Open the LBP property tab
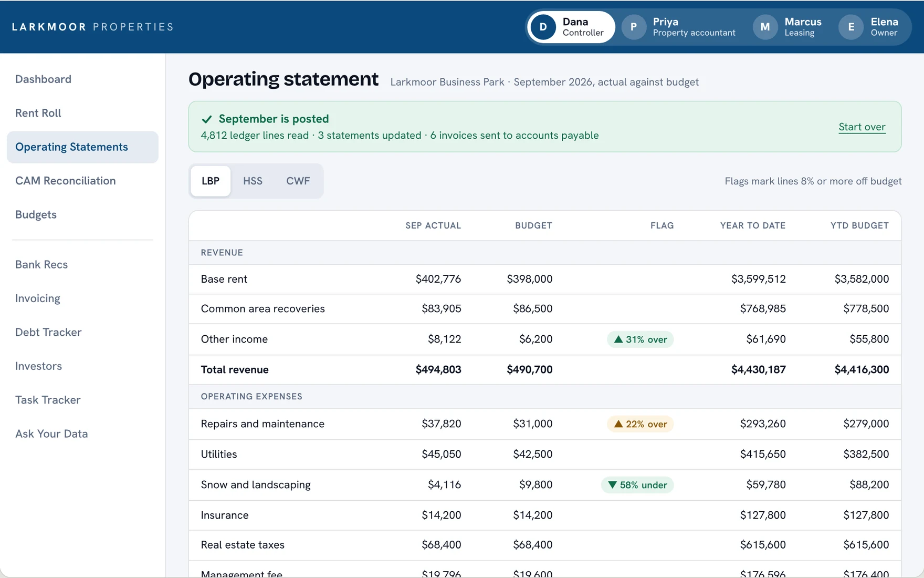Viewport: 924px width, 578px height. click(211, 181)
